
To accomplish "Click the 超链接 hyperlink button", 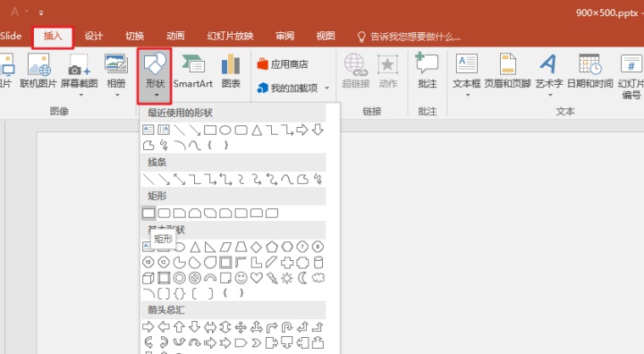I will click(356, 72).
